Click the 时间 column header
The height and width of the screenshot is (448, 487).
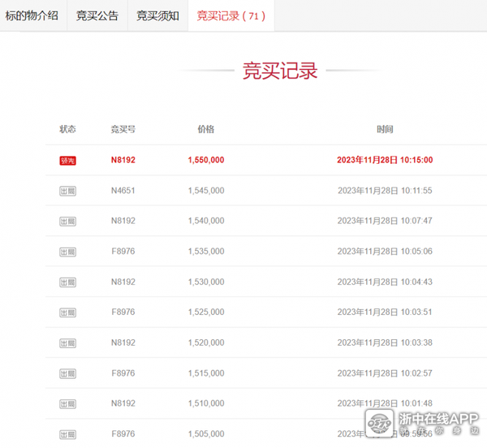click(385, 129)
